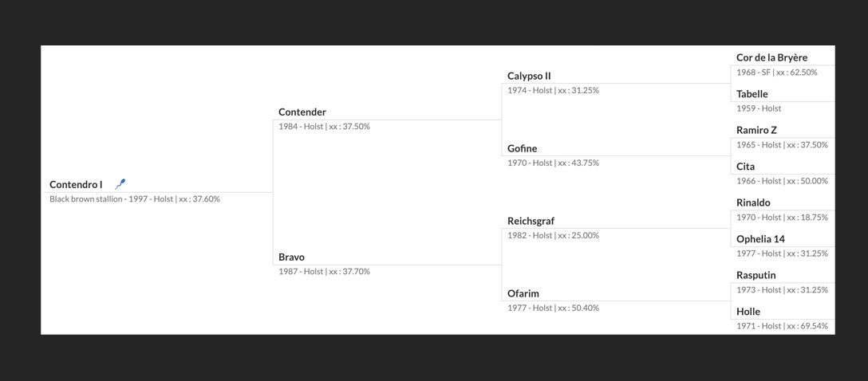Screen dimensions: 868x381
Task: Click on Ophelia 14
Action: (760, 239)
